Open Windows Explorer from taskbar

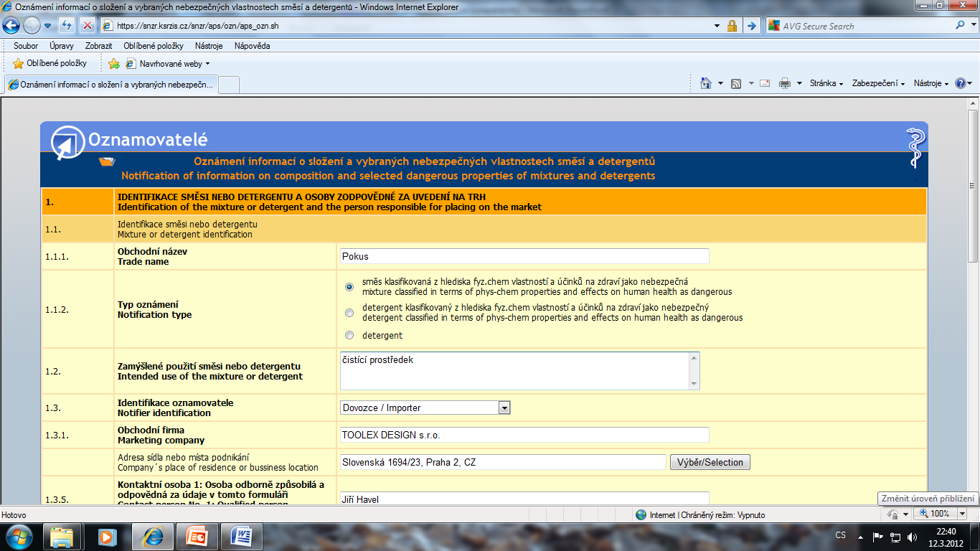pos(62,537)
